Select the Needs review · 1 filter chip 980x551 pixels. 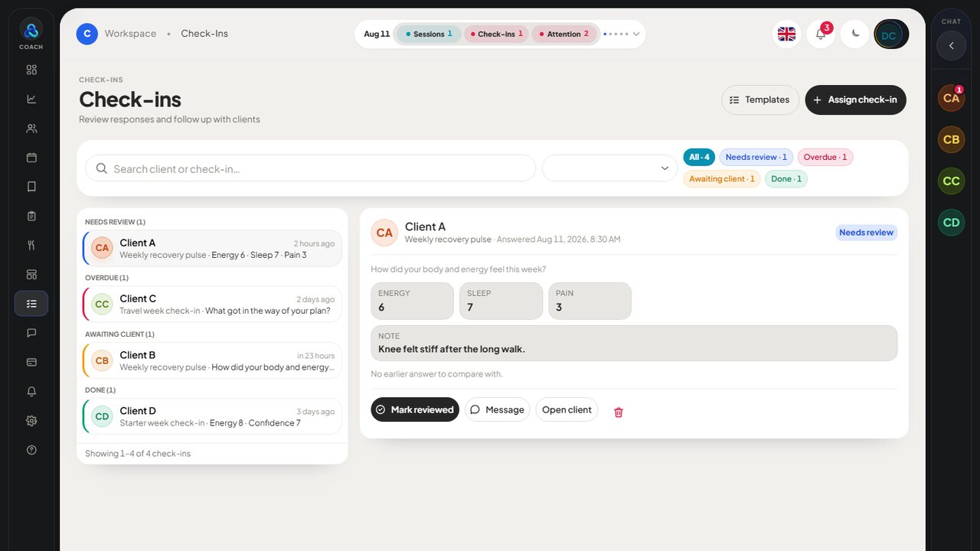click(756, 157)
